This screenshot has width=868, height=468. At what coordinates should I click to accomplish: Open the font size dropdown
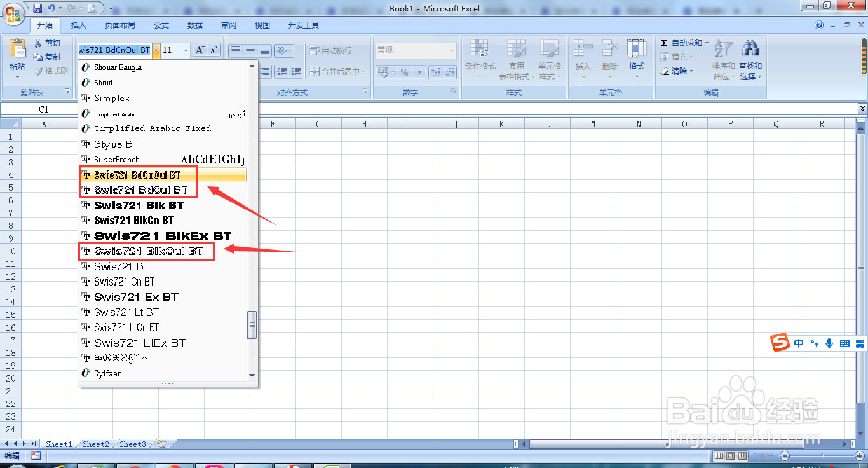[186, 50]
